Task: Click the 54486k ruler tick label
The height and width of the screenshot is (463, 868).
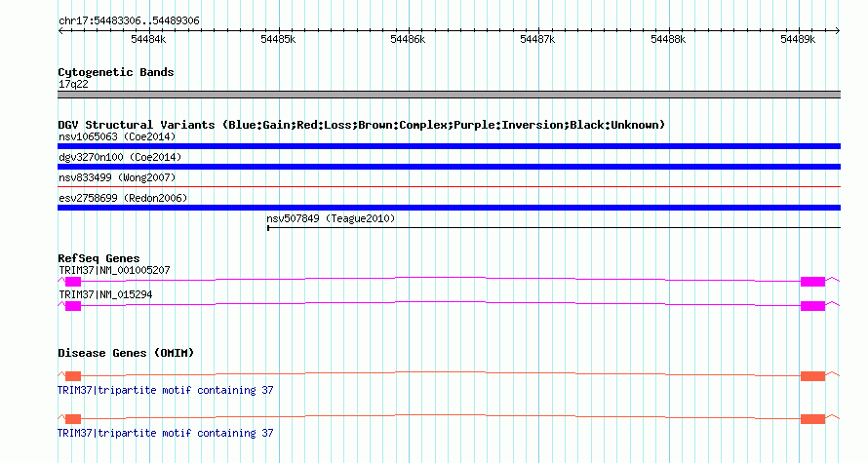Action: pyautogui.click(x=408, y=39)
